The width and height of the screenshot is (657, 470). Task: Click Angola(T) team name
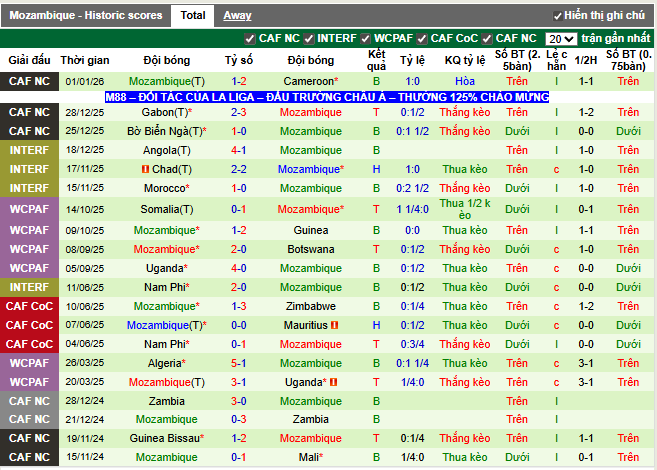(167, 150)
